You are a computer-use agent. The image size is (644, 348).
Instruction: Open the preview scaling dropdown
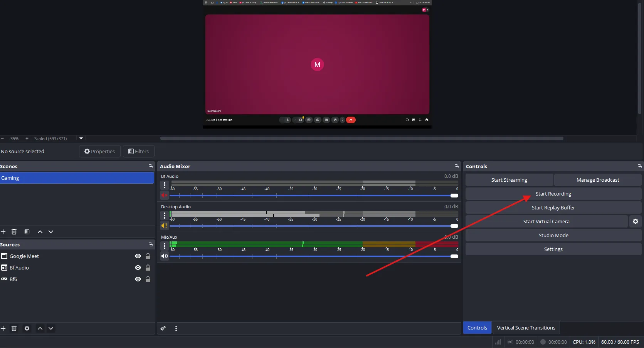(81, 138)
